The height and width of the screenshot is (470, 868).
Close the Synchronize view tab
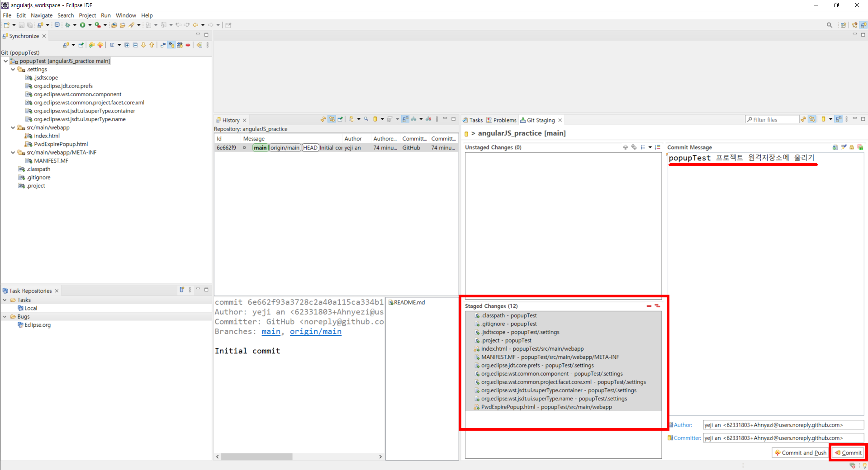pyautogui.click(x=44, y=36)
